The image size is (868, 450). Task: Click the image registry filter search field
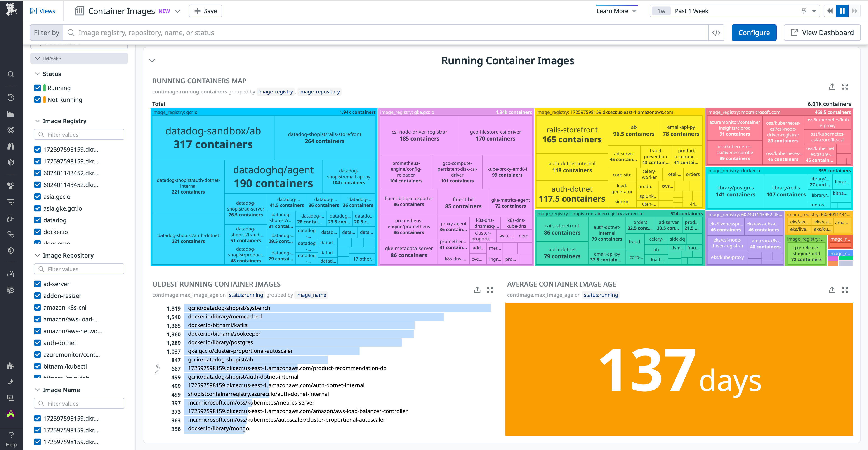click(79, 134)
